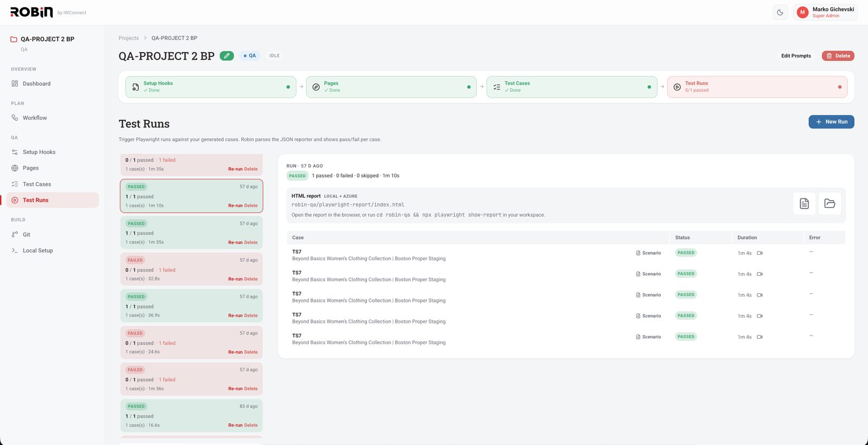The width and height of the screenshot is (868, 445).
Task: Click the Git branch icon in the sidebar
Action: tap(15, 235)
